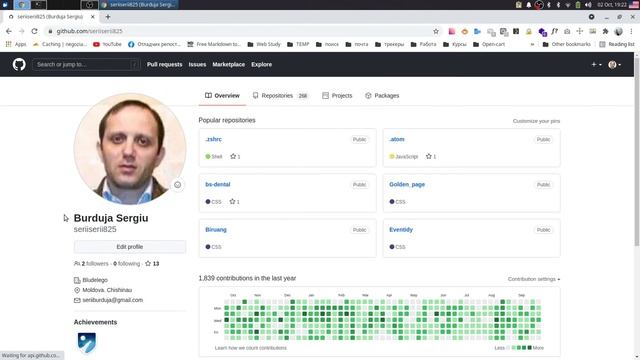
Task: Click Learn how we count contributions
Action: coord(251,348)
